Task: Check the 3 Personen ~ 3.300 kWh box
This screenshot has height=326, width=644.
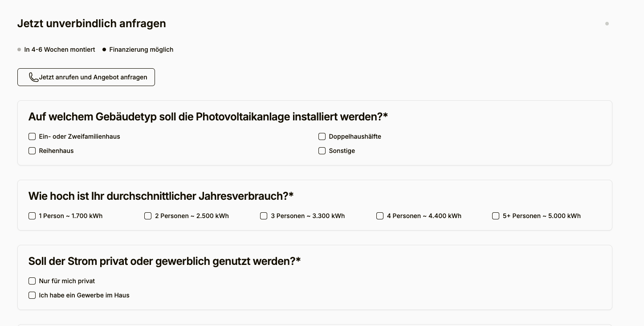Action: point(263,215)
